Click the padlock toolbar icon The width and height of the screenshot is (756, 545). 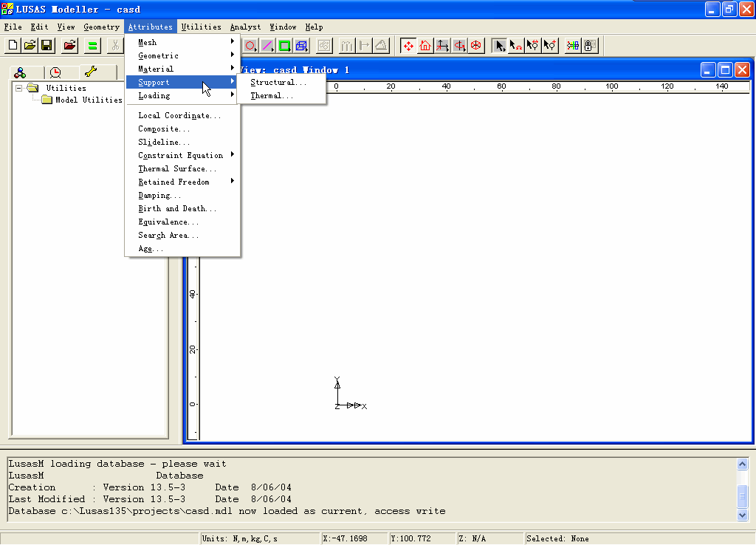(x=589, y=46)
